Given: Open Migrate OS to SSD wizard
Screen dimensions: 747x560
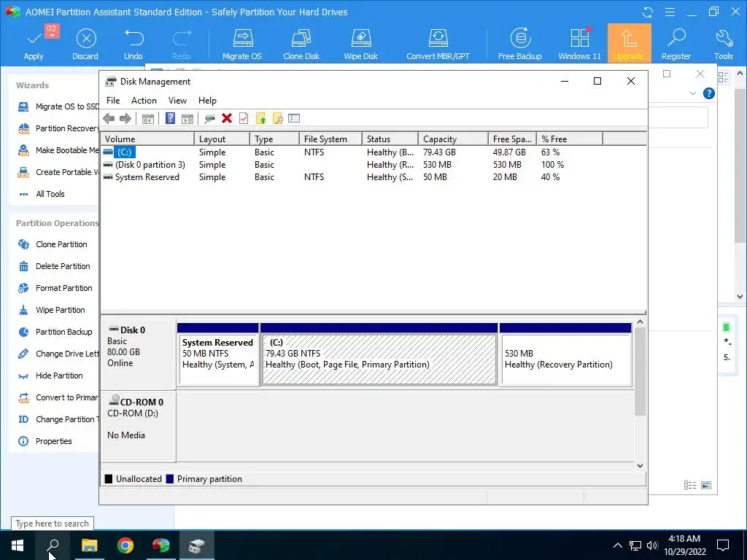Looking at the screenshot, I should click(x=58, y=106).
